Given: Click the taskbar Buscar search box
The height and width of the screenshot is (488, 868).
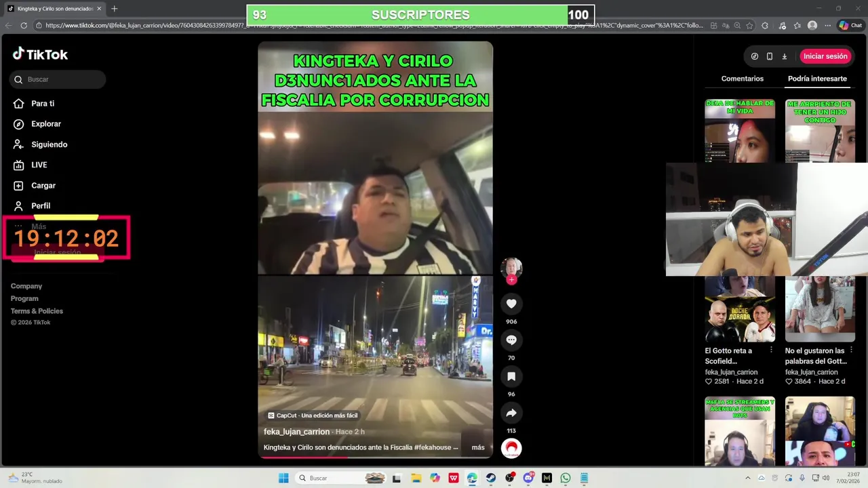Looking at the screenshot, I should pyautogui.click(x=342, y=478).
